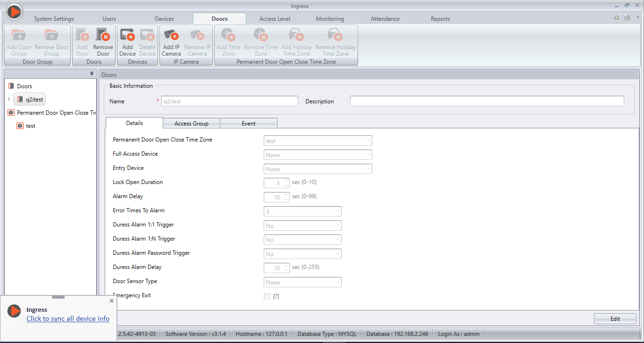Viewport: 644px width, 343px height.
Task: Click the Emergency Exit help [?] icon
Action: coord(276,296)
